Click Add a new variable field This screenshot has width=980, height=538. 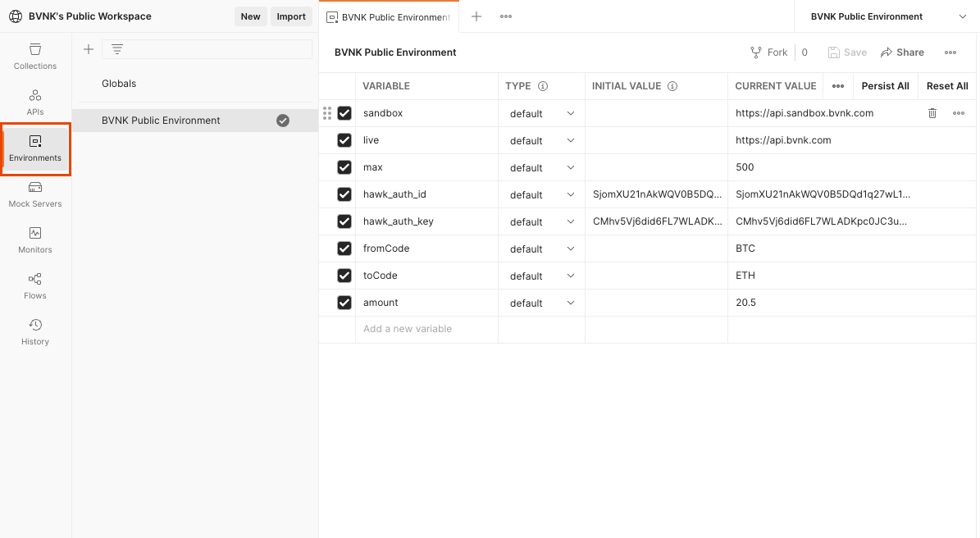point(426,329)
